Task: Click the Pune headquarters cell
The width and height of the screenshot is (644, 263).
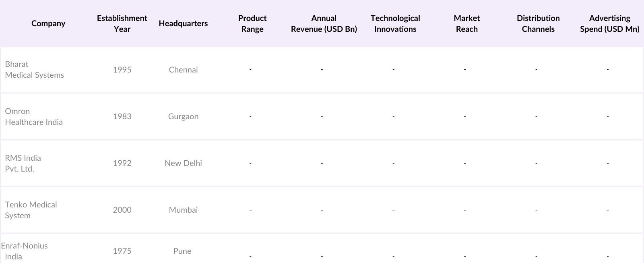Action: 182,251
